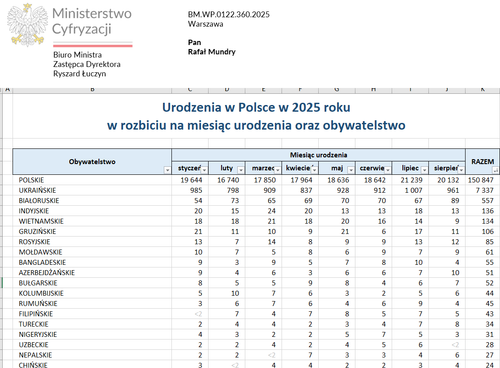Select the TURECKIE row label
Screen dimensions: 500x368
[x=33, y=325]
